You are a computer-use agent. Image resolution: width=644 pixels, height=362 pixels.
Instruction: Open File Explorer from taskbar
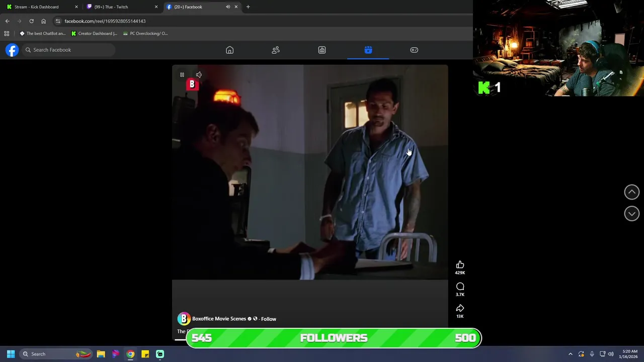[x=101, y=354]
